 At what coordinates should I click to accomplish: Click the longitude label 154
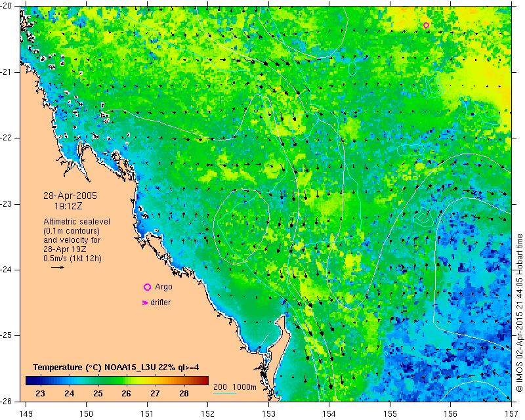329,413
